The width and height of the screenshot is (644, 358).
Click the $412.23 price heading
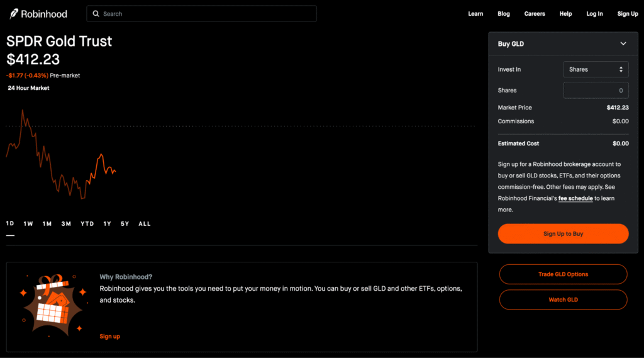[33, 60]
